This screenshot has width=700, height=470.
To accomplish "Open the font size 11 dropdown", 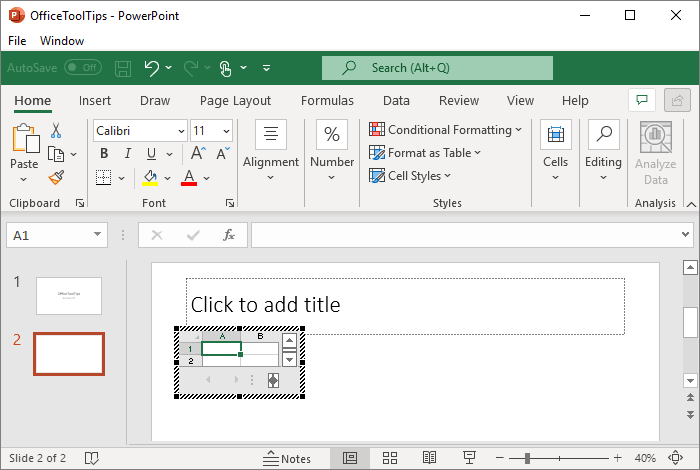I will (226, 131).
